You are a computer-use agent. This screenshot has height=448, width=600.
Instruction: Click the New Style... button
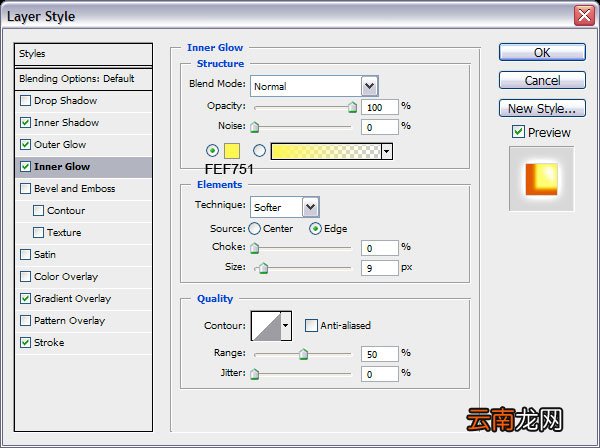(x=542, y=108)
